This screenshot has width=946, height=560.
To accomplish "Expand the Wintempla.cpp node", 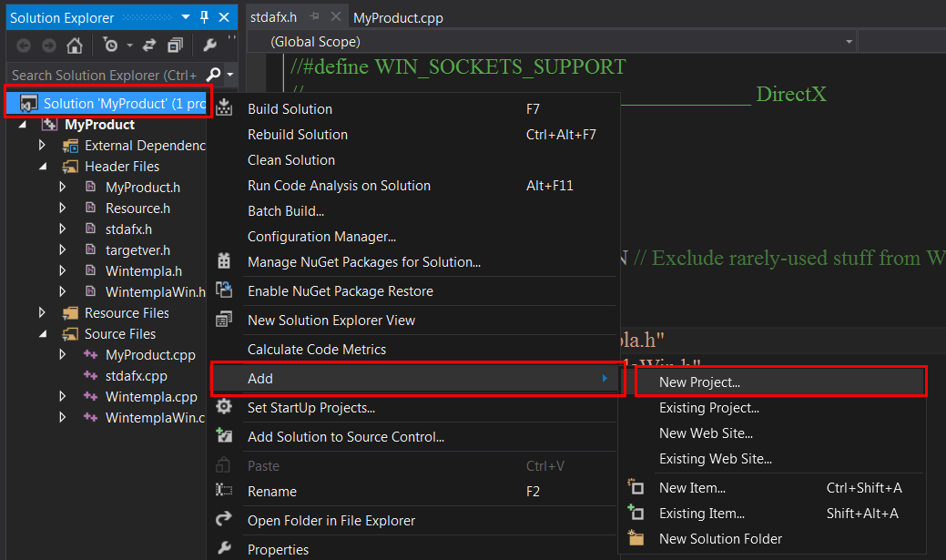I will click(62, 396).
